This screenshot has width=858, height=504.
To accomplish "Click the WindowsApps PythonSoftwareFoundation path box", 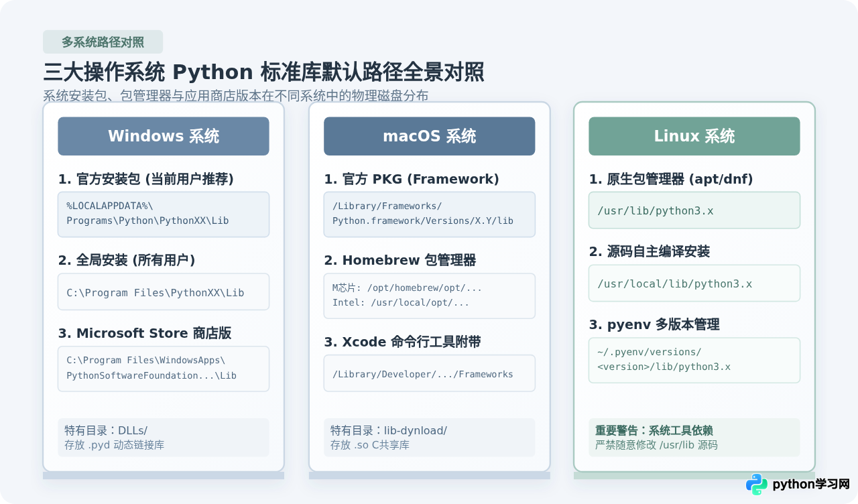I will pyautogui.click(x=164, y=369).
